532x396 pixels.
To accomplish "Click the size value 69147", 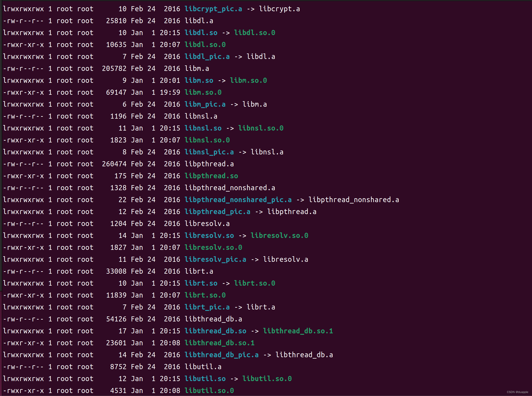I will pos(116,92).
